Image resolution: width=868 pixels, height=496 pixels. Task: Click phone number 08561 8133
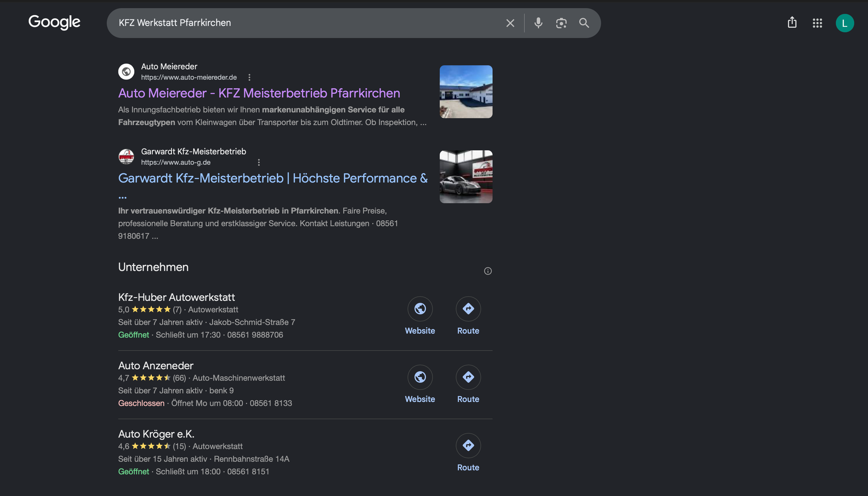(271, 403)
